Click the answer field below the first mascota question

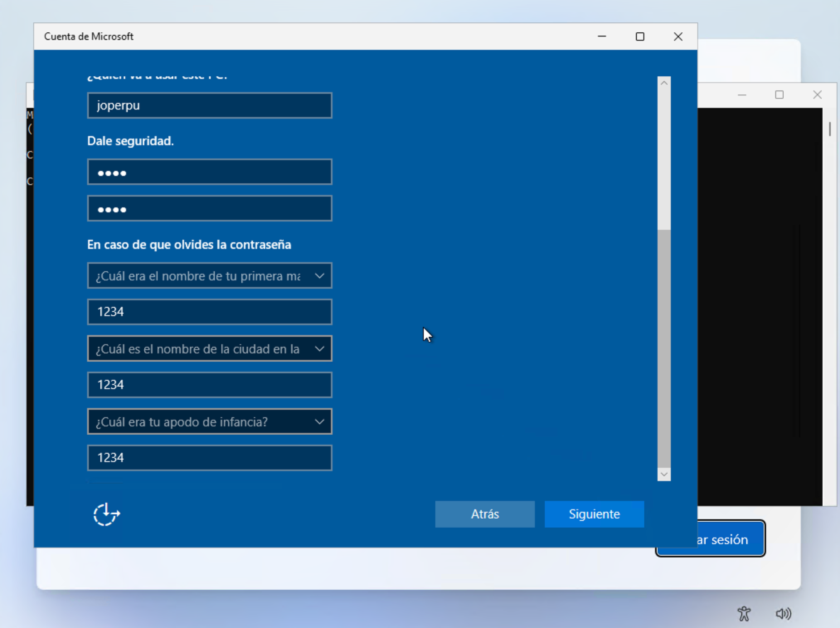pyautogui.click(x=210, y=312)
